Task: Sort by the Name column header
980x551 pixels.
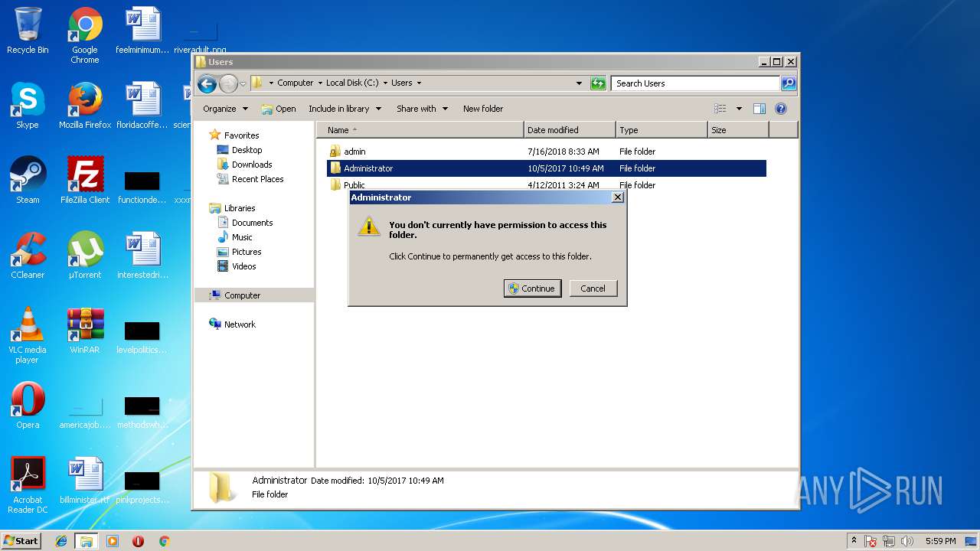Action: pyautogui.click(x=420, y=130)
